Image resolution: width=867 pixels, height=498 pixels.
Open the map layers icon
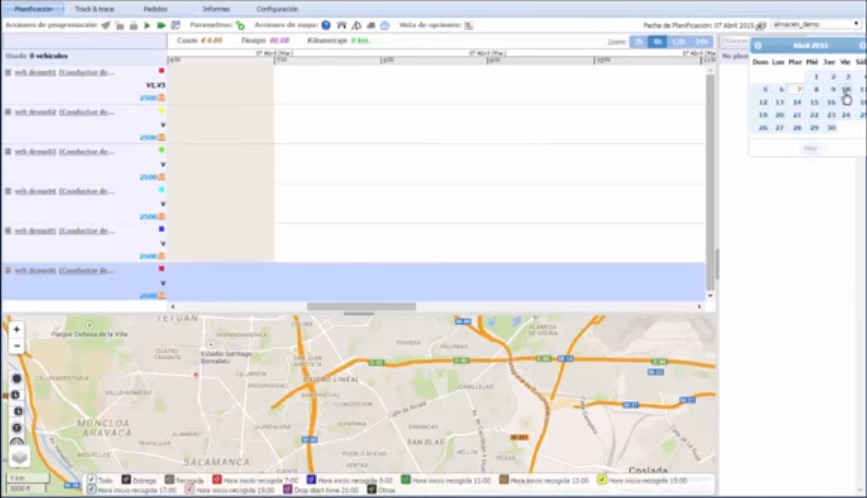pos(19,457)
